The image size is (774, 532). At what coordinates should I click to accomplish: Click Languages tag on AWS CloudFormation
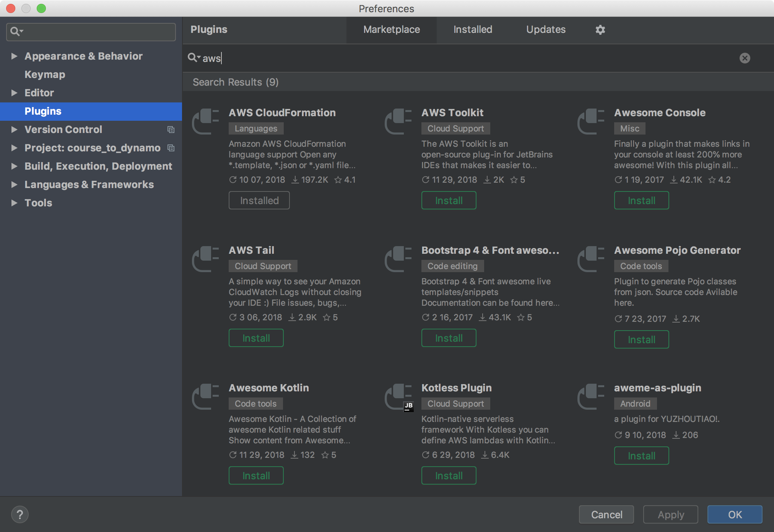256,128
